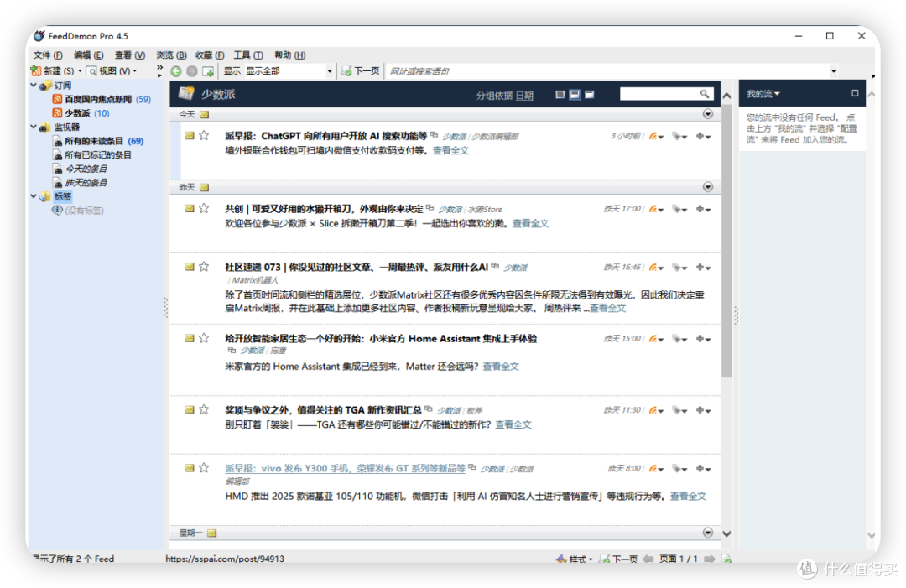Open the 编辑 menu
Image resolution: width=906 pixels, height=588 pixels.
pos(88,55)
